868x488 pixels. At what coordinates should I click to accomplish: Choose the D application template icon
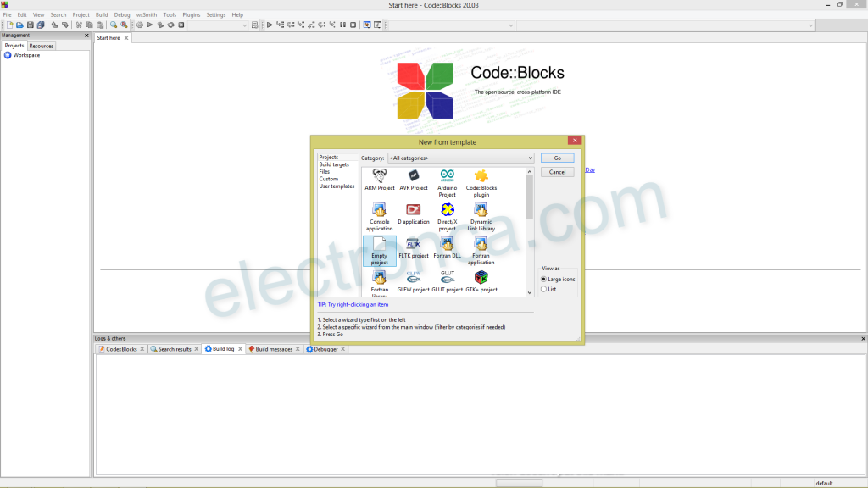click(414, 209)
